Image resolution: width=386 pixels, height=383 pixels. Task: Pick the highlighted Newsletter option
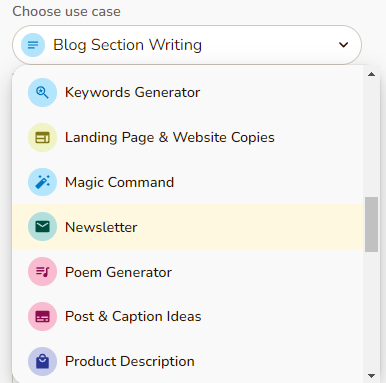tap(187, 227)
